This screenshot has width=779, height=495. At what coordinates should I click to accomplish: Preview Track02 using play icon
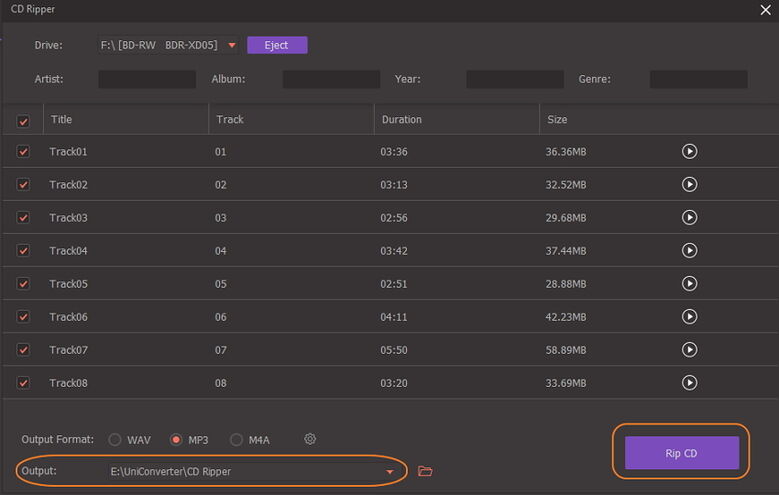pyautogui.click(x=689, y=184)
